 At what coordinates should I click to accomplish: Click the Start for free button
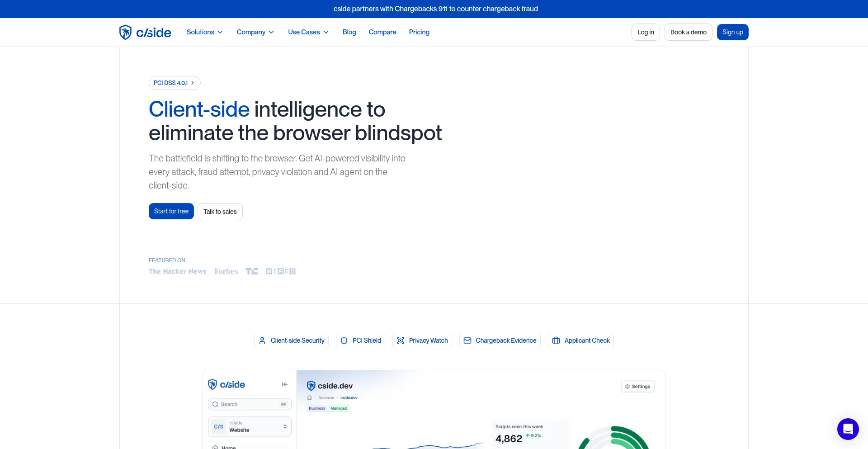click(171, 211)
